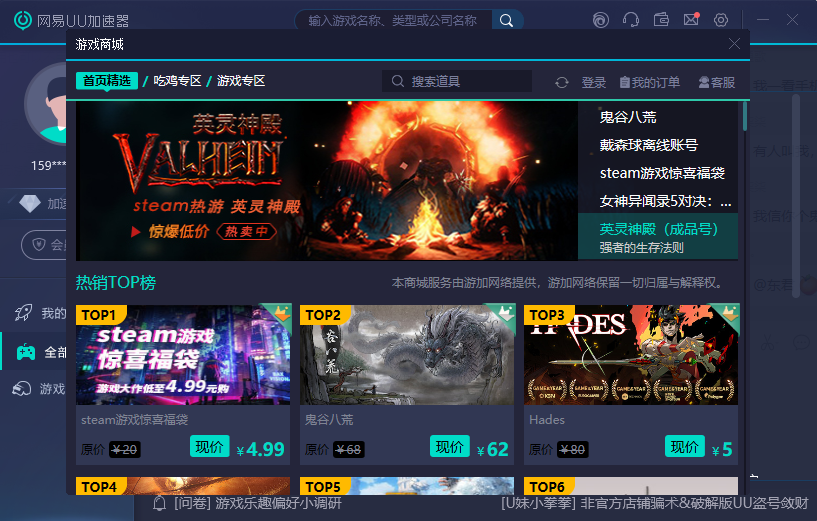Click the shield icon in sidebar

point(39,244)
